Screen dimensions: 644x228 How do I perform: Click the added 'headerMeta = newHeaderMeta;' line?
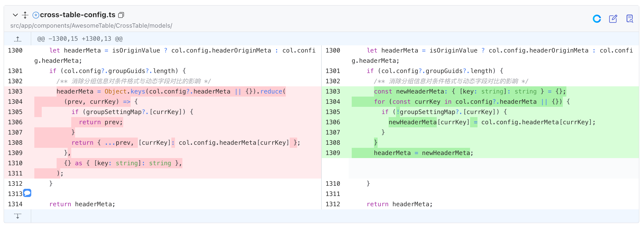click(423, 153)
